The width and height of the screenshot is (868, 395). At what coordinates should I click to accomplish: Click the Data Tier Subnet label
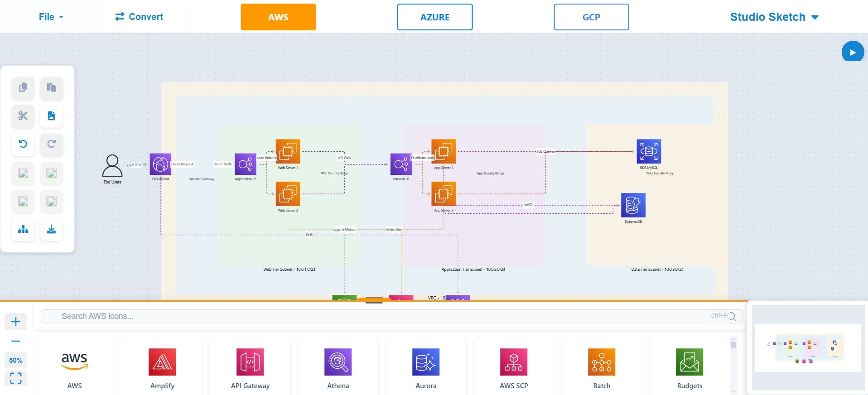[x=657, y=270]
